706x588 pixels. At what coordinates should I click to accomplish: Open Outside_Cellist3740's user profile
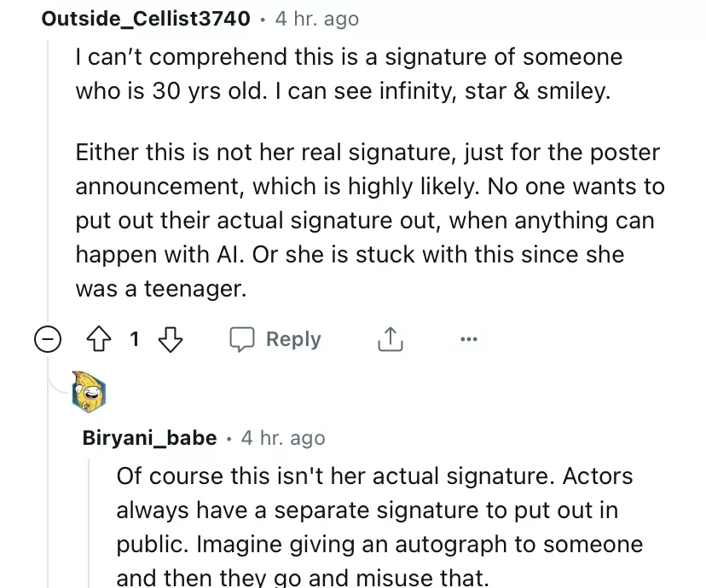point(146,18)
